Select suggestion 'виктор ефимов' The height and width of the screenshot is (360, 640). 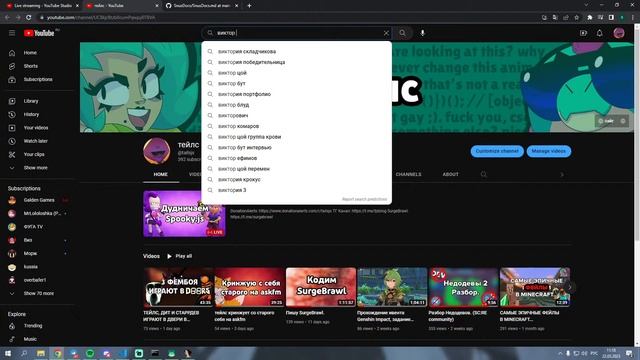pyautogui.click(x=296, y=158)
